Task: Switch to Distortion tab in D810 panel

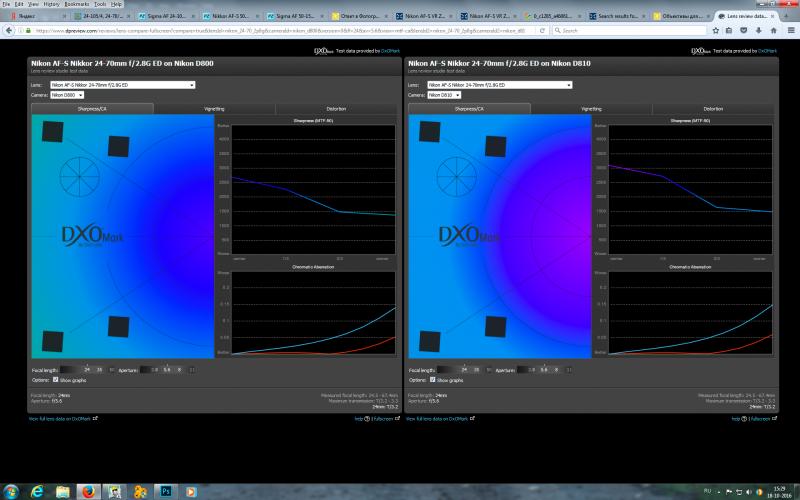Action: coord(713,109)
